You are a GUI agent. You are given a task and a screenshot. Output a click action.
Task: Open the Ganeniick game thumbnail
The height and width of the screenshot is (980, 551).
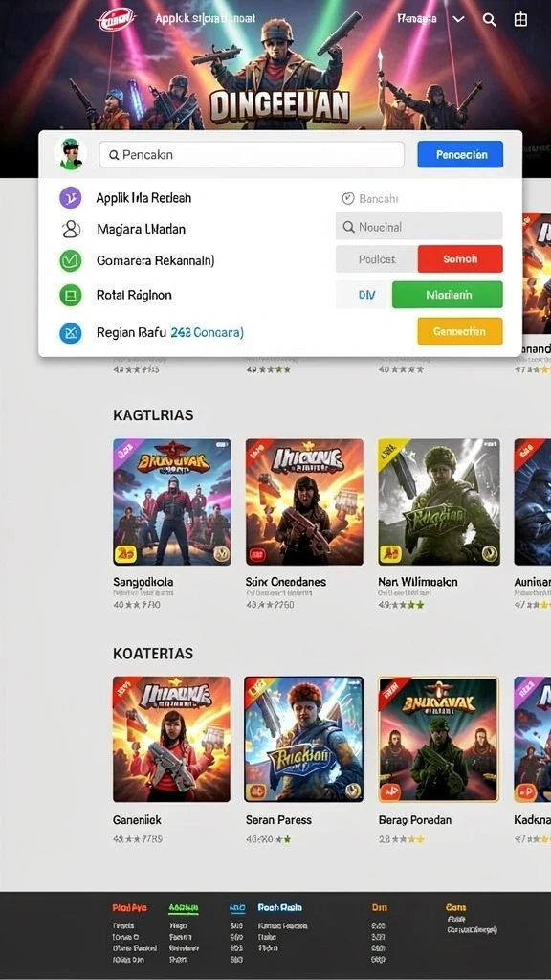[172, 740]
